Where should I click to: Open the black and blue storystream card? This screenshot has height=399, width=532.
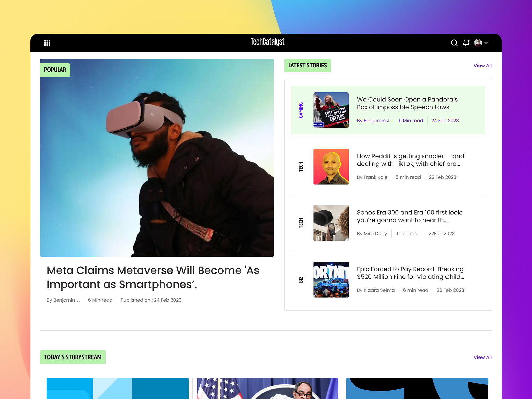(417, 388)
